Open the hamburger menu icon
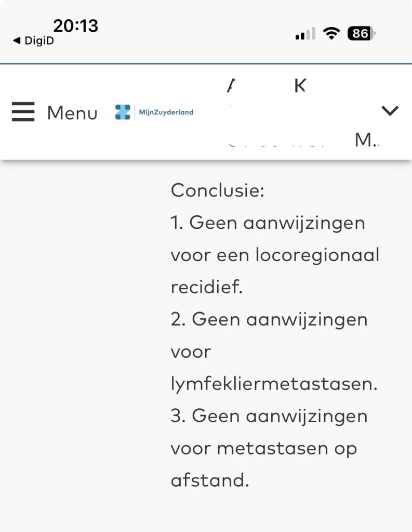The width and height of the screenshot is (412, 532). pyautogui.click(x=23, y=112)
